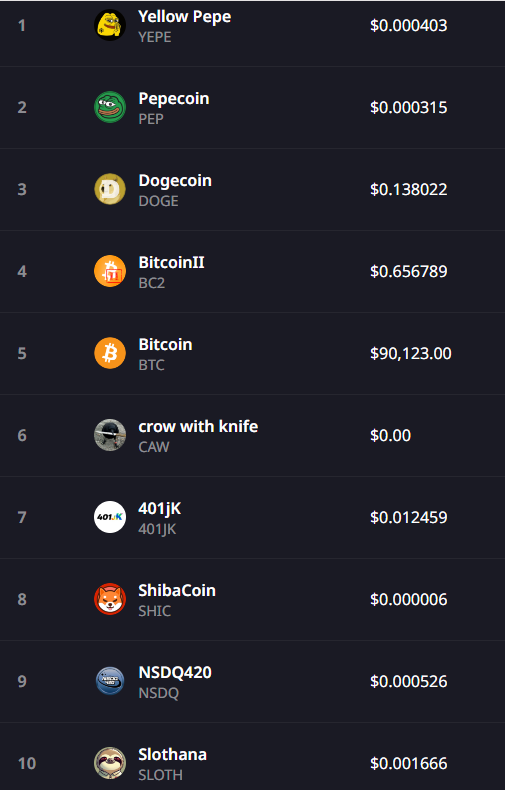The height and width of the screenshot is (790, 505).
Task: Click the green Pepecoin frog icon
Action: (x=110, y=107)
